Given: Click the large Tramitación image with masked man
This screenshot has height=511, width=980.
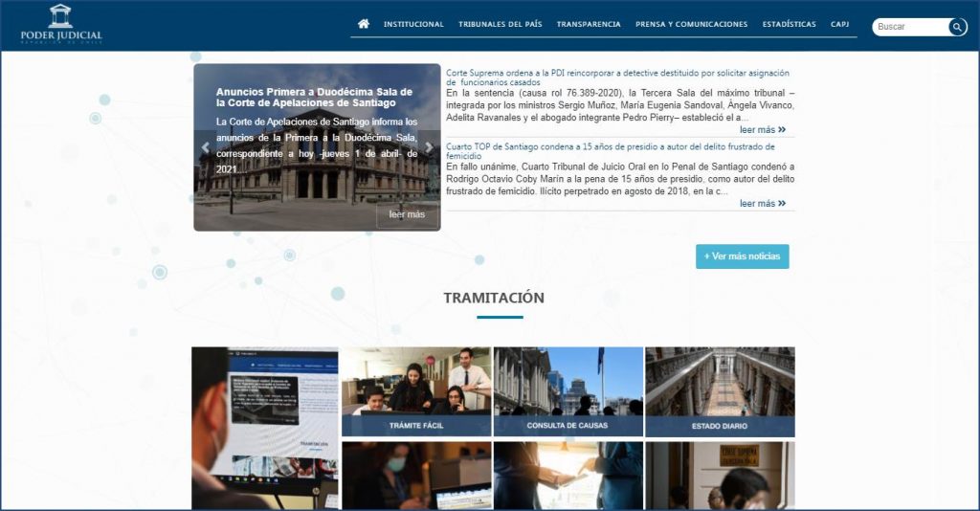Looking at the screenshot, I should 265,428.
